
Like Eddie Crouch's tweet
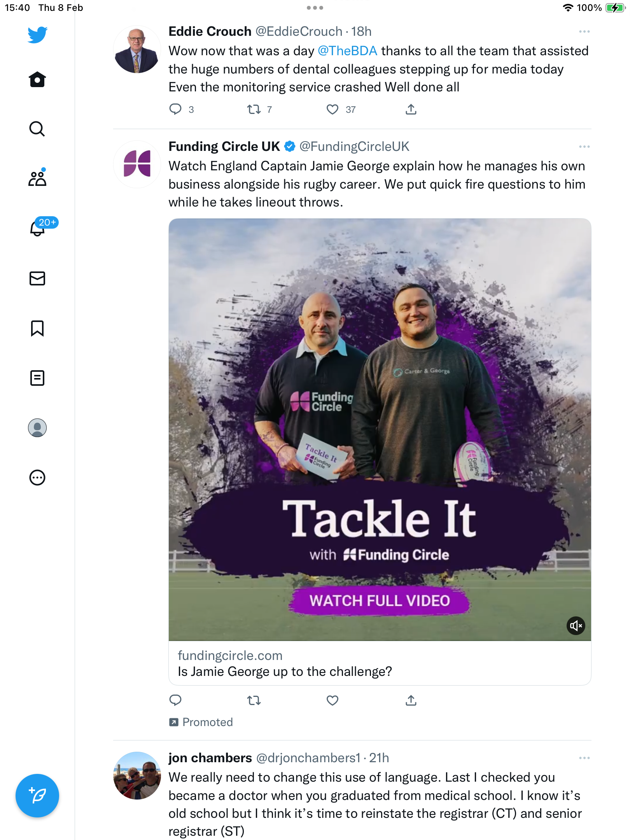coord(332,110)
